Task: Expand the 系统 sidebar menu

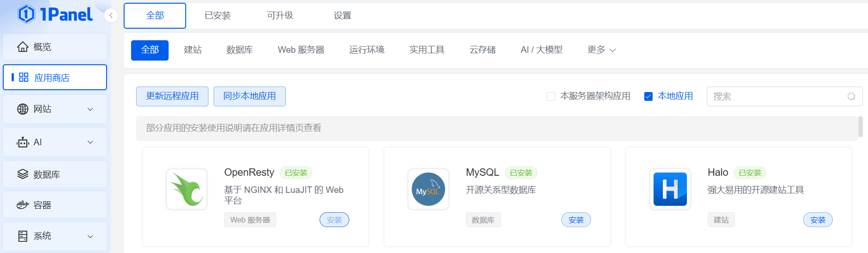Action: click(55, 236)
